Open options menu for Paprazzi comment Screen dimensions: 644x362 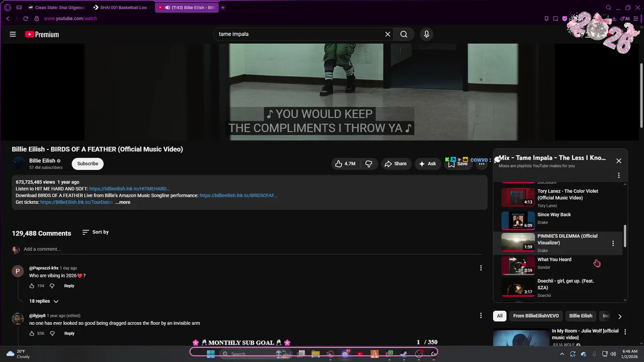[480, 268]
